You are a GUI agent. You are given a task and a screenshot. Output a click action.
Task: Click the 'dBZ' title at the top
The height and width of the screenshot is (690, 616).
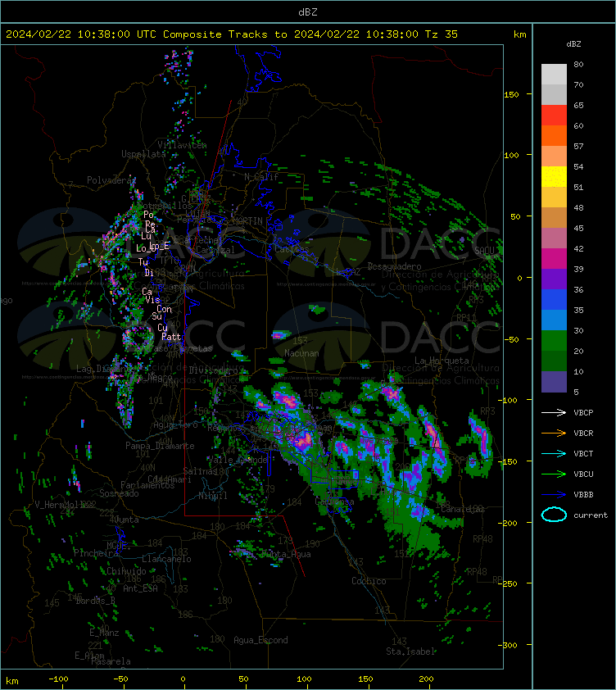click(307, 12)
